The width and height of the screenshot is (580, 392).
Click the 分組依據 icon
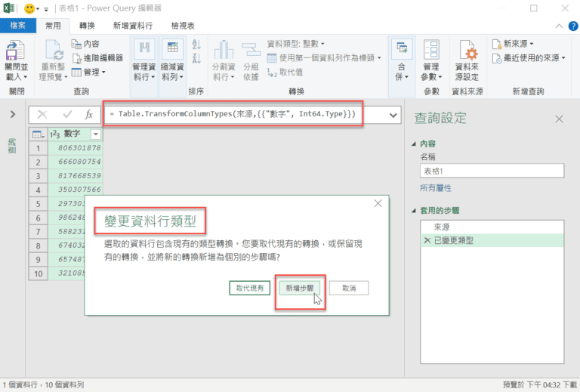(x=251, y=51)
